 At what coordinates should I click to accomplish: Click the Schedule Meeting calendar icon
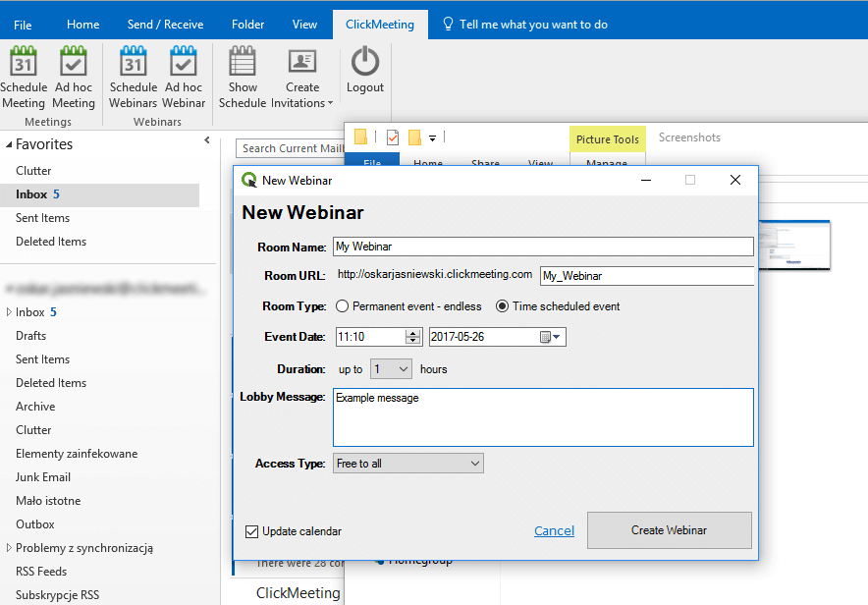tap(24, 63)
